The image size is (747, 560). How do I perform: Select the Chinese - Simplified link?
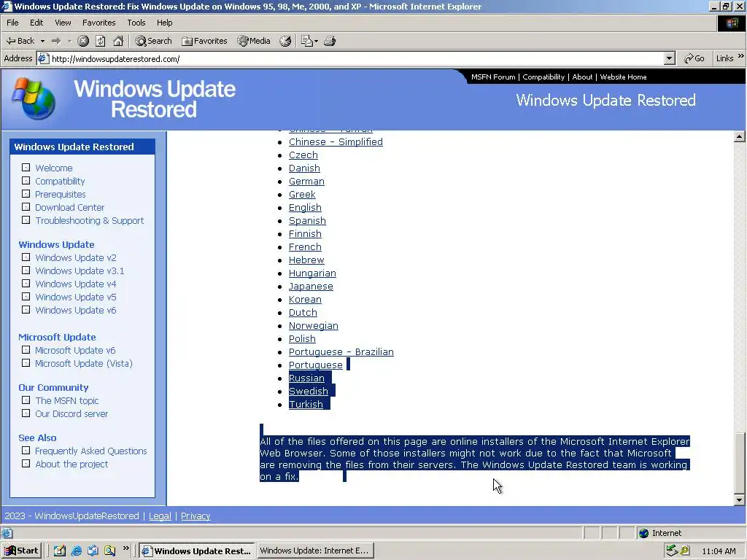point(336,142)
